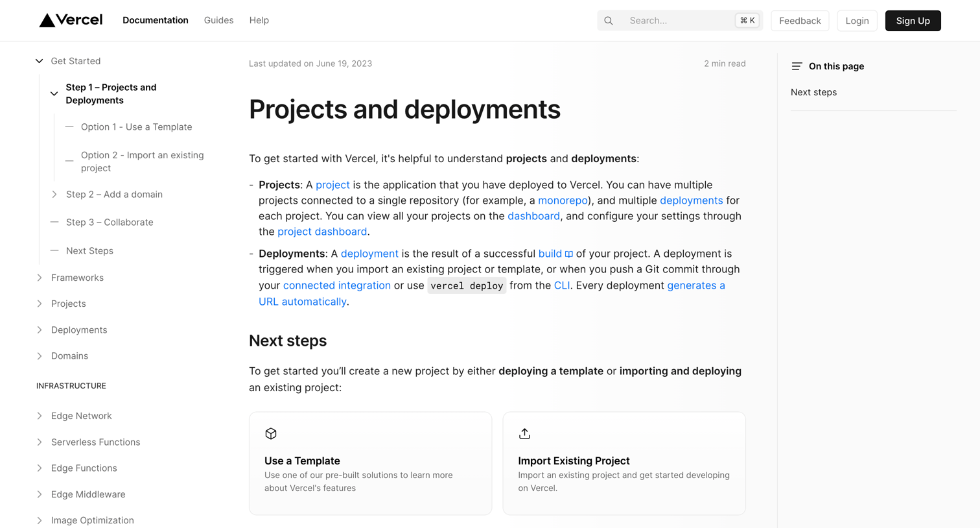Click the Projects and deployments heading

[x=404, y=109]
